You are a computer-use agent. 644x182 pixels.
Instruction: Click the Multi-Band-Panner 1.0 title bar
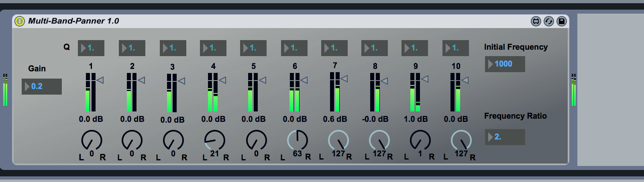pos(281,21)
